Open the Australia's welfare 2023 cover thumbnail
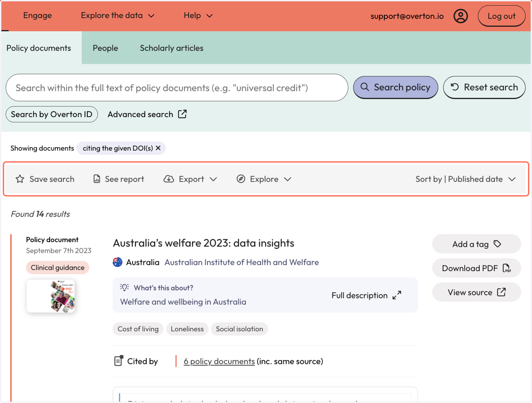 51,296
